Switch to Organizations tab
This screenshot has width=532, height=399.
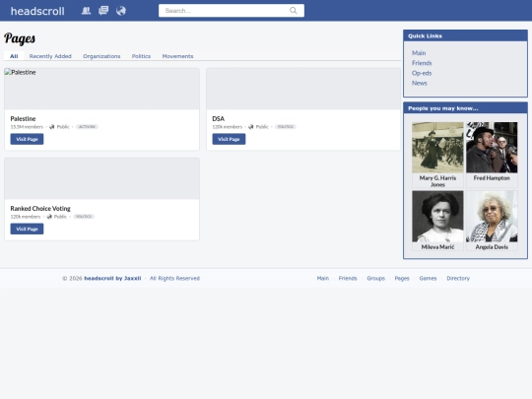pyautogui.click(x=101, y=56)
